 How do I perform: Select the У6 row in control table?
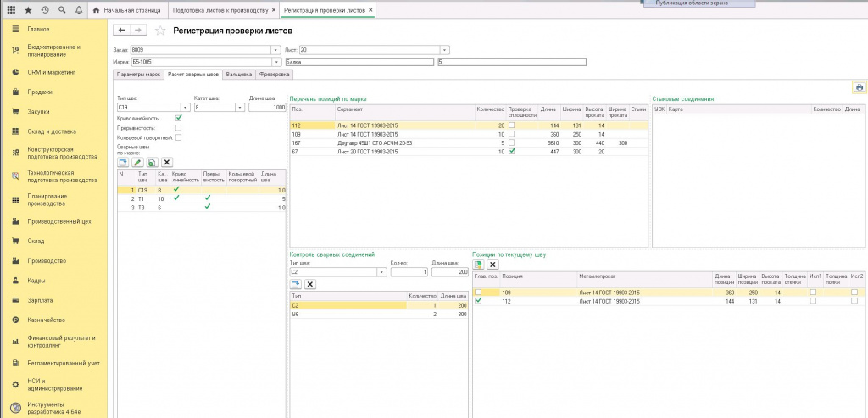379,314
